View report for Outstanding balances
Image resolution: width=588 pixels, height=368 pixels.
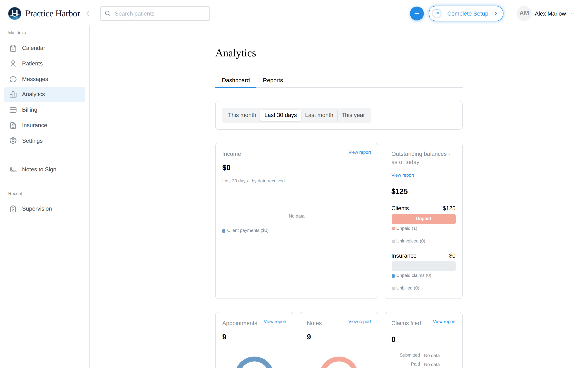402,175
